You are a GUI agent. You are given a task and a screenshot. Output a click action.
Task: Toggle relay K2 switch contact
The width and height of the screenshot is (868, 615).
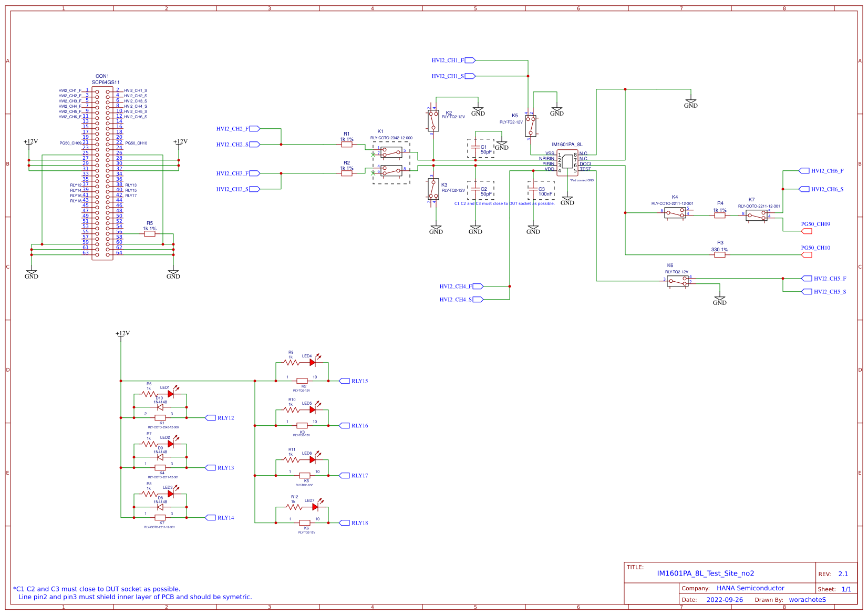[432, 121]
